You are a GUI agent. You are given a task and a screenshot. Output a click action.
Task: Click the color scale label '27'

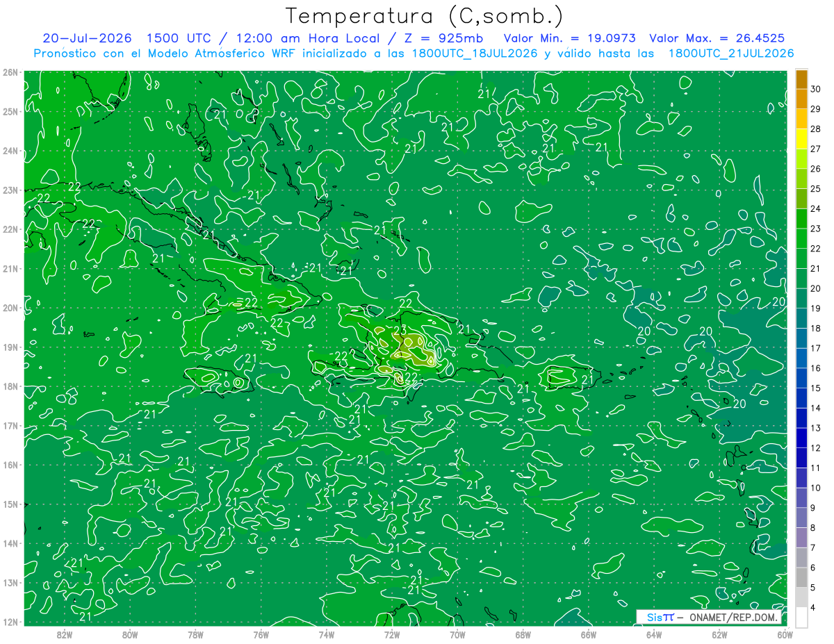coord(816,149)
